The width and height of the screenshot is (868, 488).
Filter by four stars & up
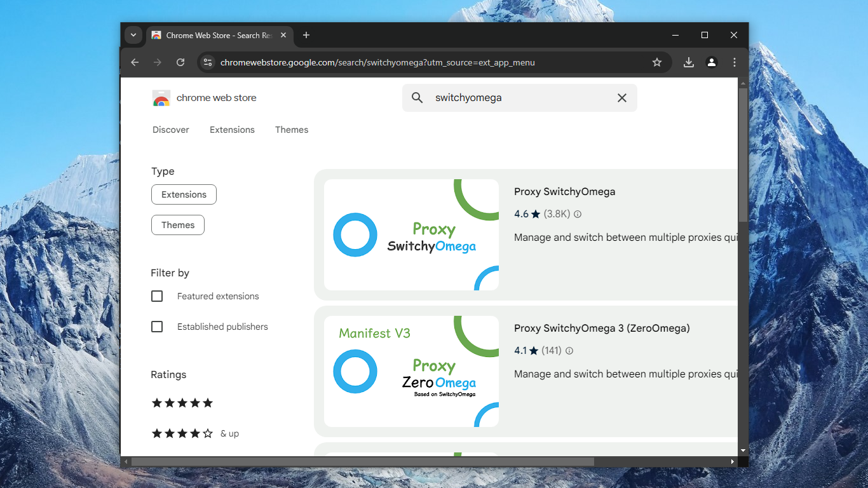tap(195, 433)
